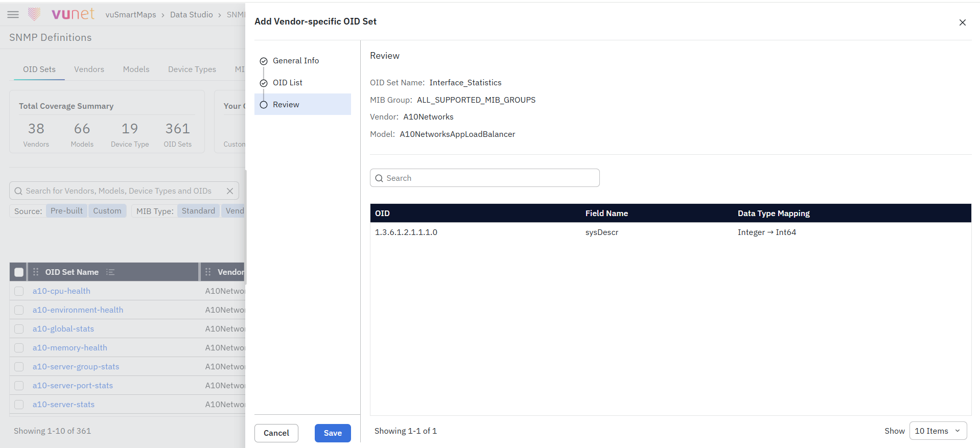The height and width of the screenshot is (448, 980).
Task: Tick the a10-memory-health row checkbox
Action: (19, 348)
